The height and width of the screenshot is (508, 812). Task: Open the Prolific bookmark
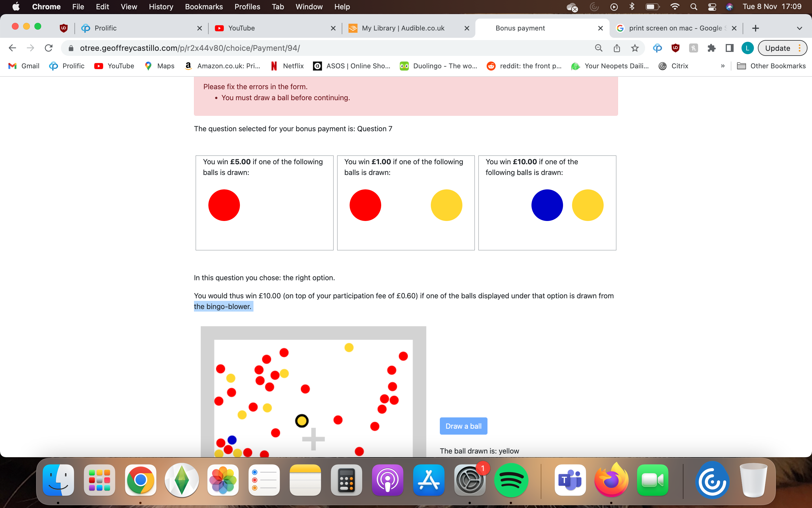coord(67,66)
